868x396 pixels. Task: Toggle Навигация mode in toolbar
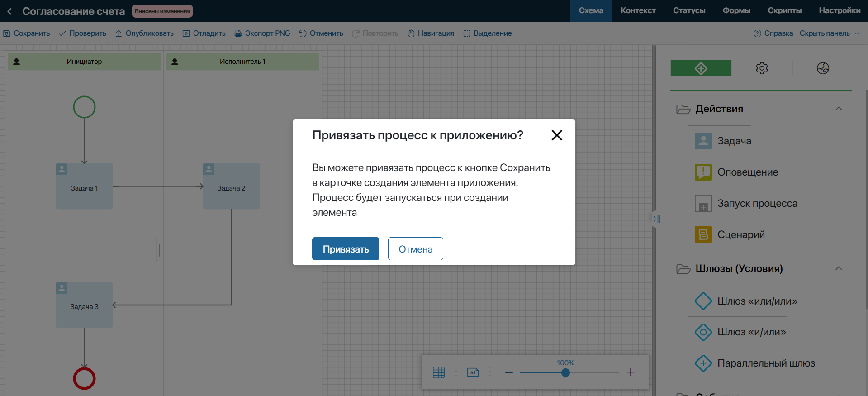point(431,33)
